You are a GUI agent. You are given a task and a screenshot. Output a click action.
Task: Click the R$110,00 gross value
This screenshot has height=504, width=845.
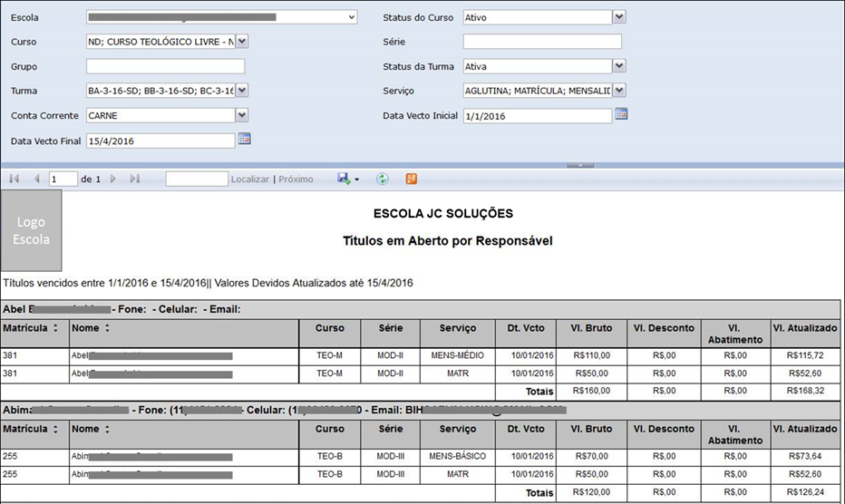point(592,355)
